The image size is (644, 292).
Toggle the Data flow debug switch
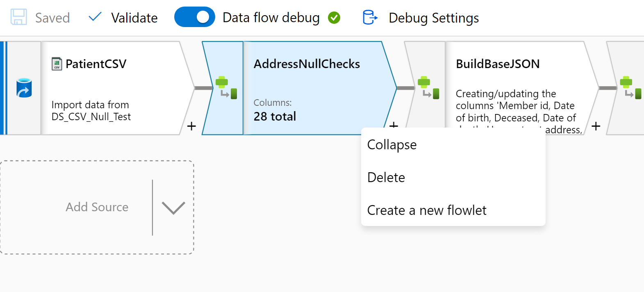(x=195, y=17)
